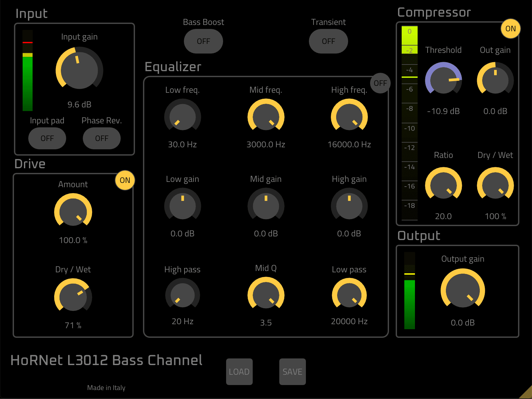Click the compressor gain reduction meter
The height and width of the screenshot is (399, 532).
pyautogui.click(x=410, y=123)
